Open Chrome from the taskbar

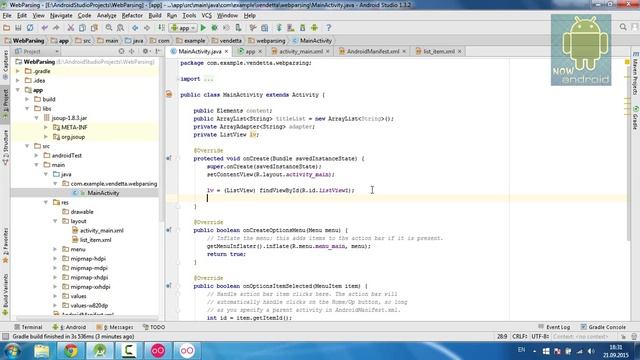tap(71, 351)
